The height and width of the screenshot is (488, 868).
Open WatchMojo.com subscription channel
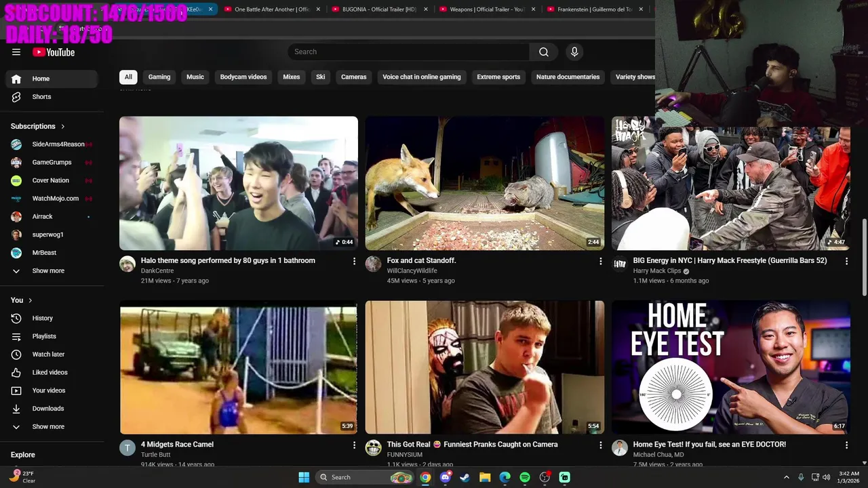[x=52, y=199]
